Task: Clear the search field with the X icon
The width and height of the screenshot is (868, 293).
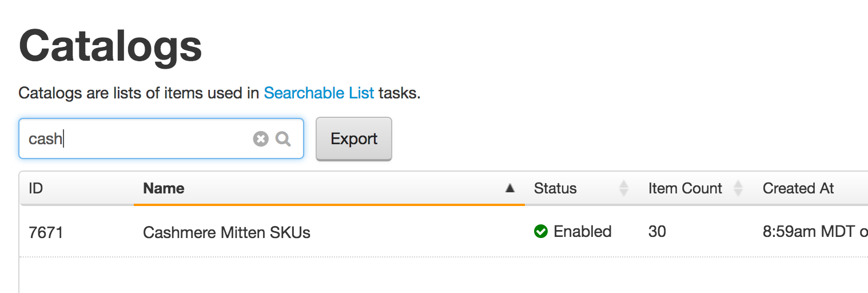Action: coord(261,139)
